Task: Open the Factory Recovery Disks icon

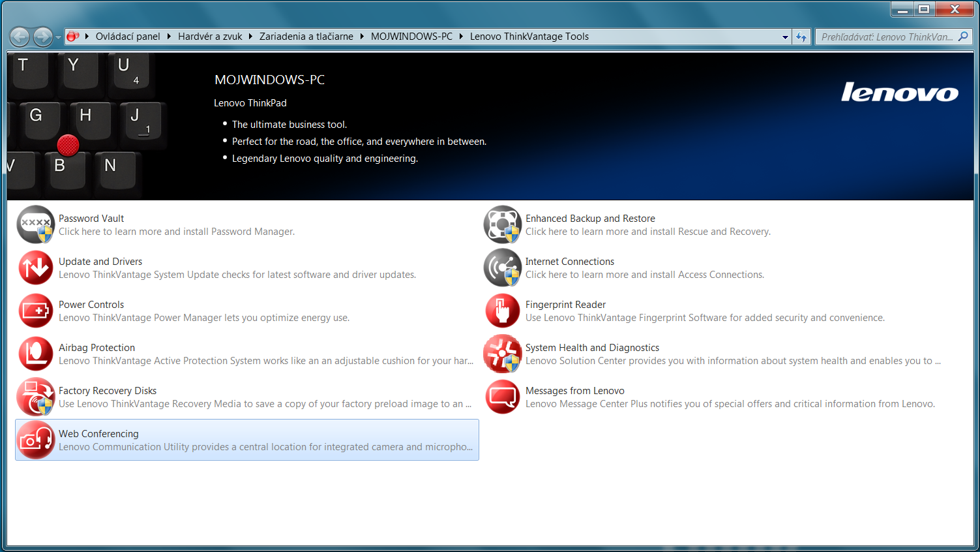Action: point(36,397)
